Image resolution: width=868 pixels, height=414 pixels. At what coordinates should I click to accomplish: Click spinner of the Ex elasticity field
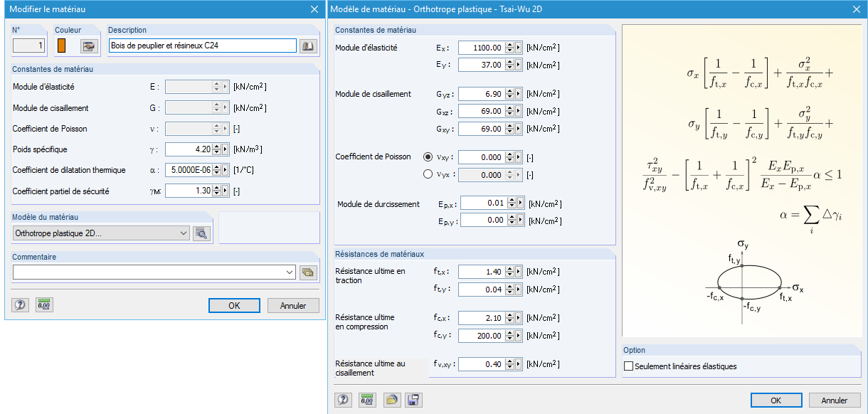510,48
